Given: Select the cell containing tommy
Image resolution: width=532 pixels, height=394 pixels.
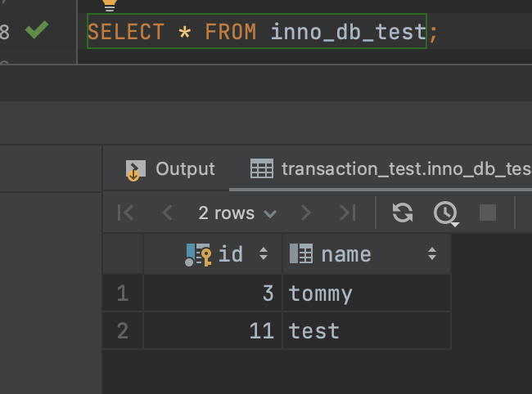Looking at the screenshot, I should [x=365, y=293].
